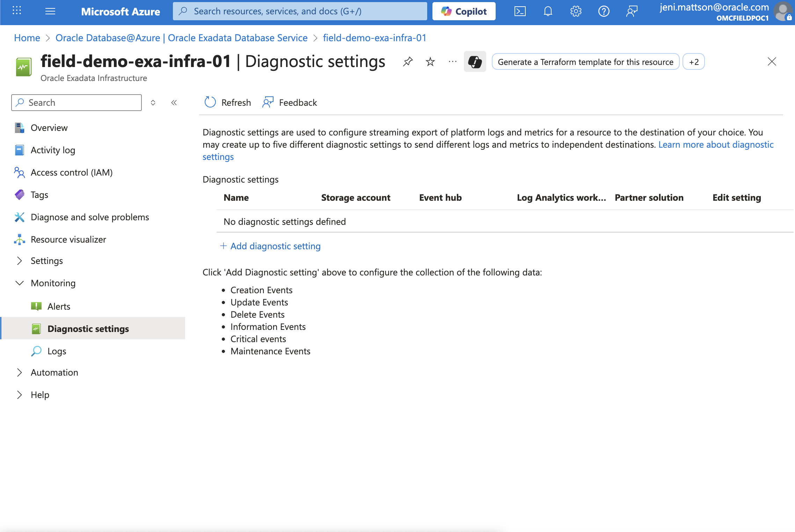Viewport: 795px width, 532px height.
Task: Launch Copilot from the top bar
Action: click(x=464, y=11)
